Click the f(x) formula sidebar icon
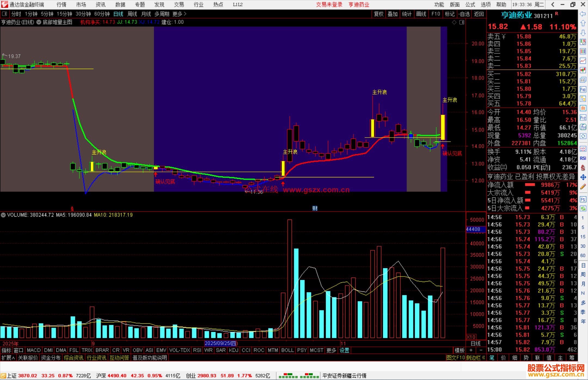 583,127
